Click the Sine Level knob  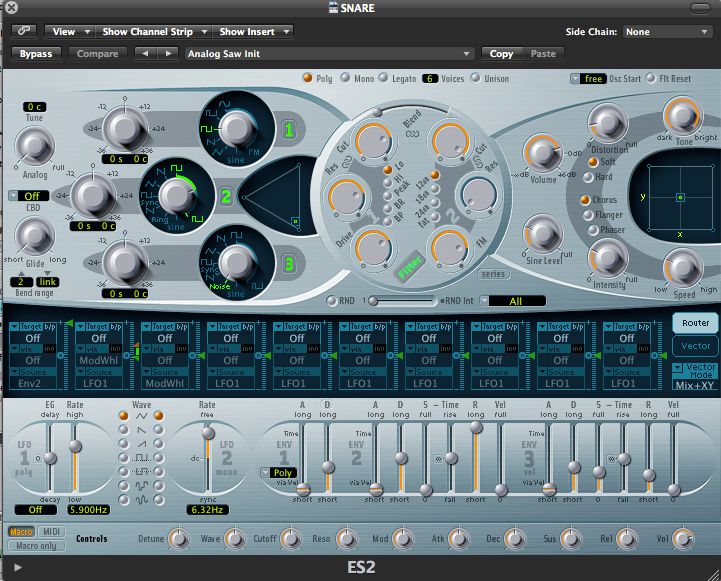[543, 234]
